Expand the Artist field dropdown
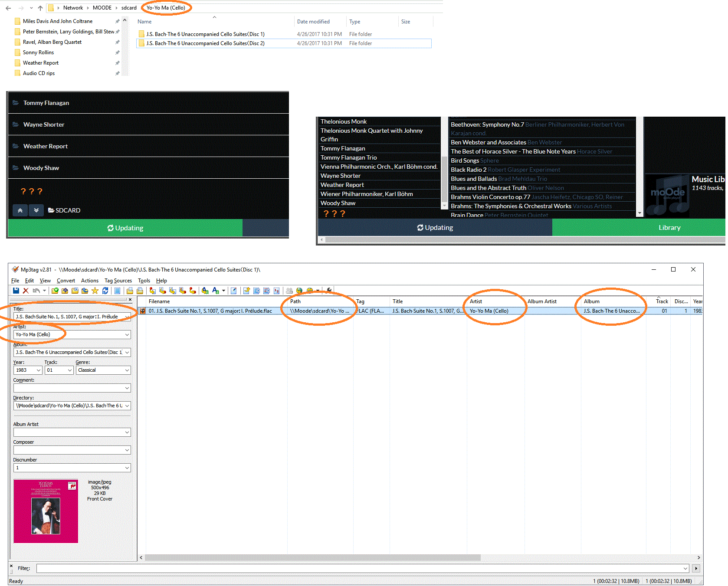This screenshot has height=586, width=728. [127, 335]
